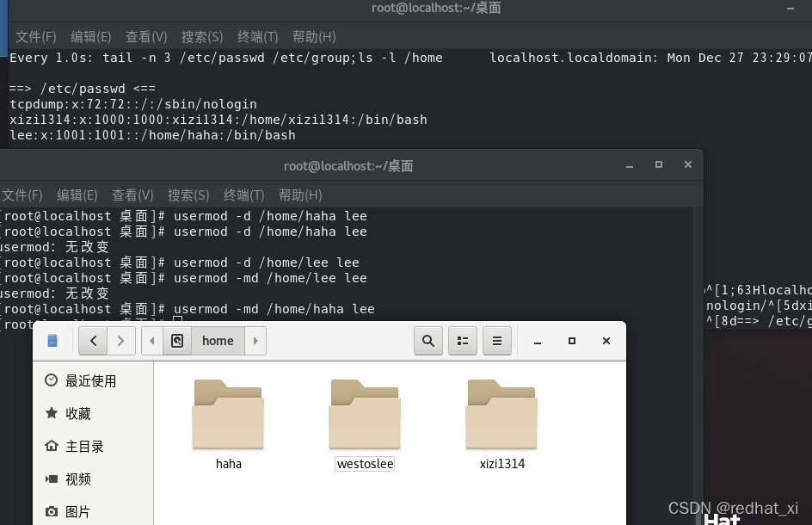Screen dimensions: 812x525
Task: Close the file manager window
Action: tap(606, 341)
